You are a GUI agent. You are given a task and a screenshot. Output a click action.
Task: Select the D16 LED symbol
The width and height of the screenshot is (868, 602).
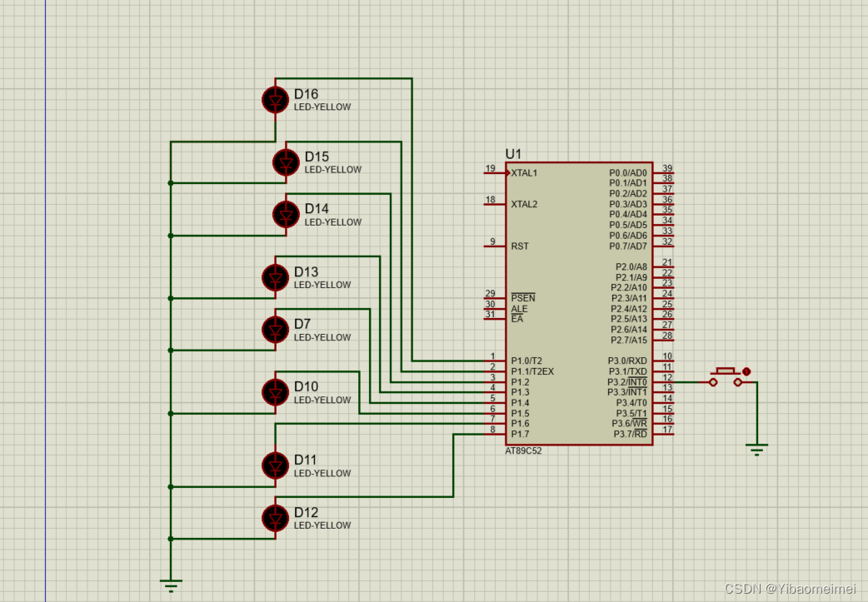(x=275, y=100)
